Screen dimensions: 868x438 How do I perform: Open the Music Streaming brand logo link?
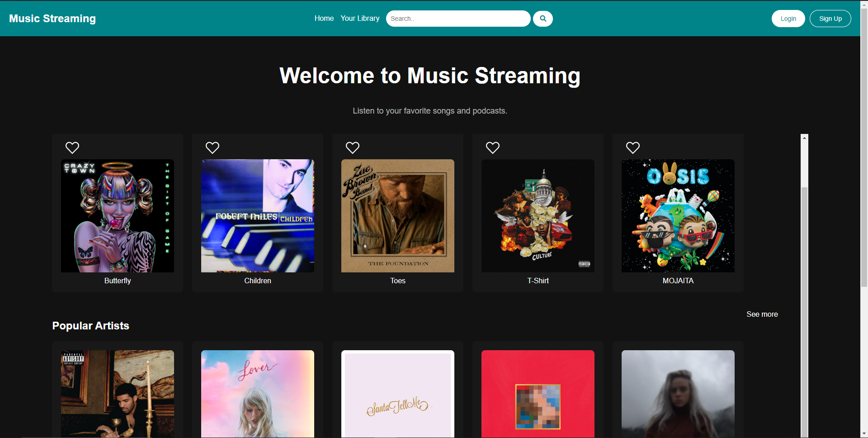click(52, 19)
